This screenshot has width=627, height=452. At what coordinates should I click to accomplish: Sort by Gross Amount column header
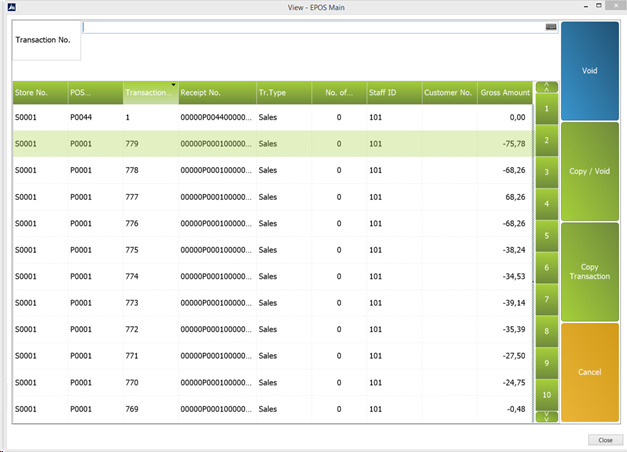pyautogui.click(x=504, y=93)
